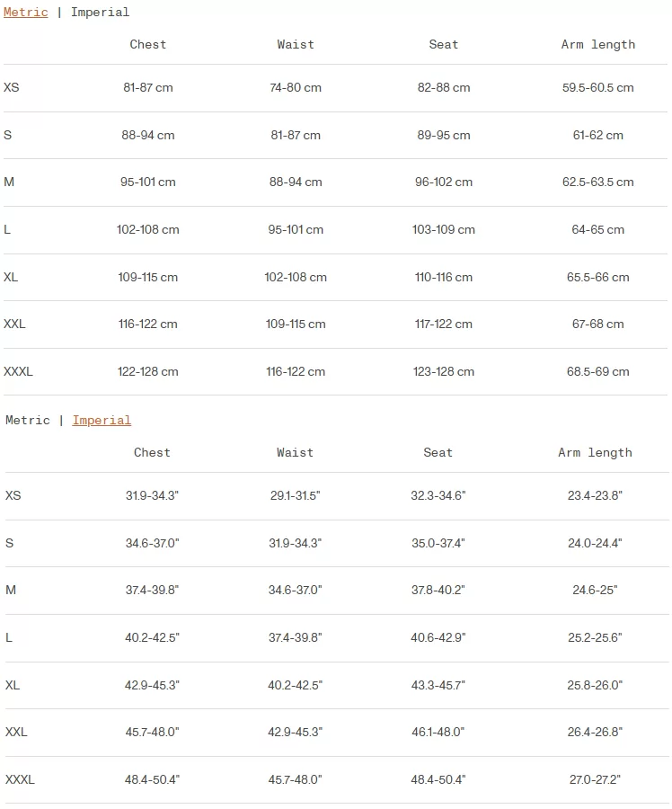Click the Waist column header in metric table
Screen dimensions: 672x809
click(x=296, y=44)
